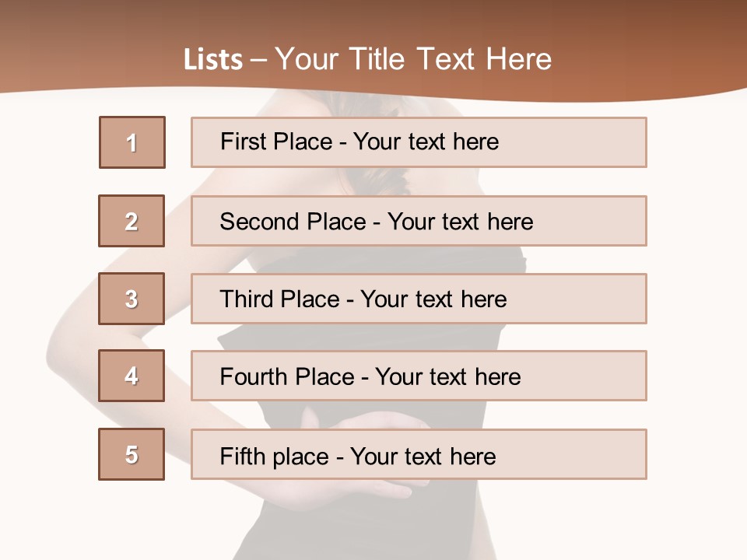
Task: Click the dash in the slide title
Action: tap(258, 60)
